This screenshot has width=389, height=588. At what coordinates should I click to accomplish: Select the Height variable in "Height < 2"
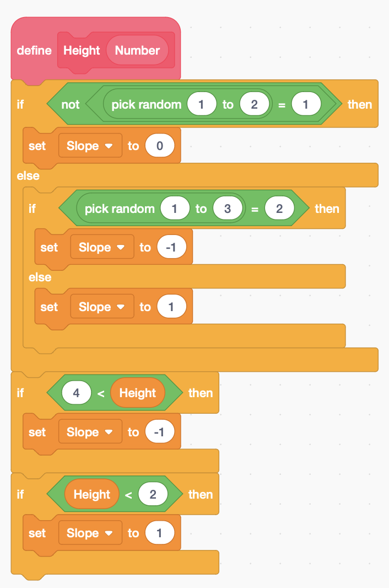92,495
